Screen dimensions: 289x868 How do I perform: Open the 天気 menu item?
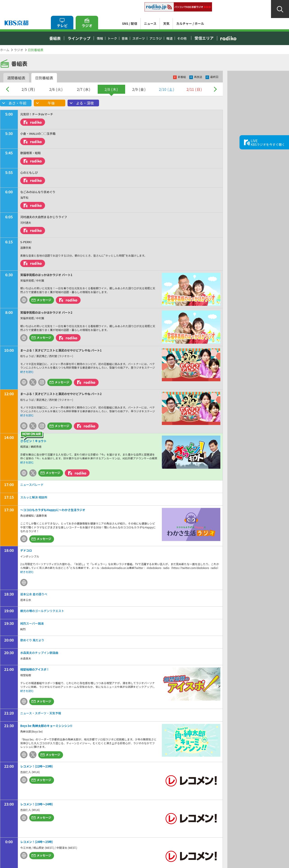[166, 24]
